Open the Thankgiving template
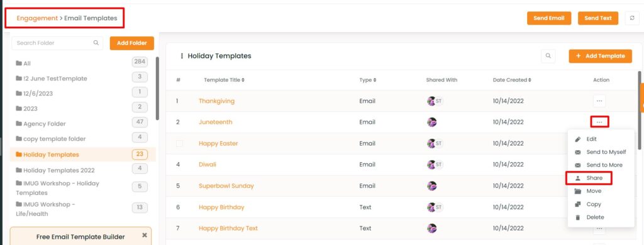644x245 pixels. pyautogui.click(x=216, y=101)
